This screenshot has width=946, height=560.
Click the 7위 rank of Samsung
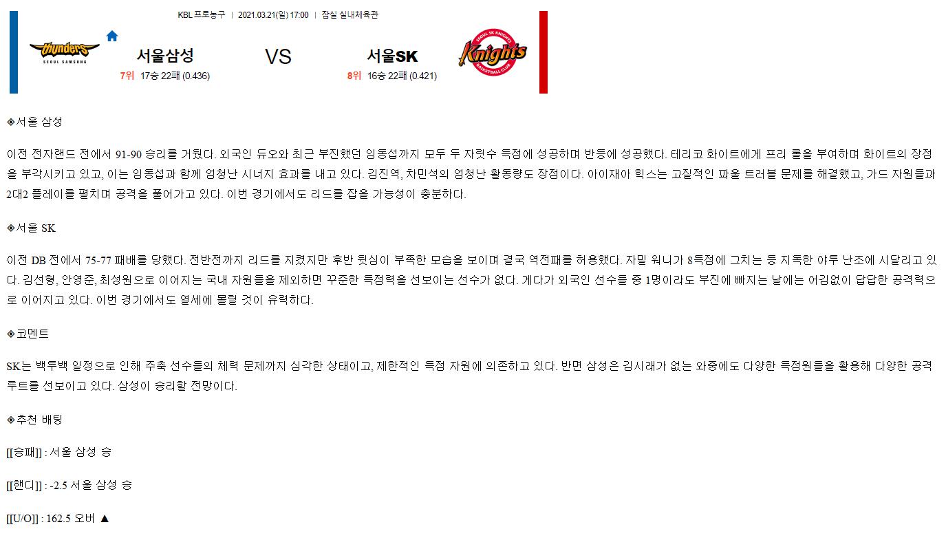pos(127,76)
